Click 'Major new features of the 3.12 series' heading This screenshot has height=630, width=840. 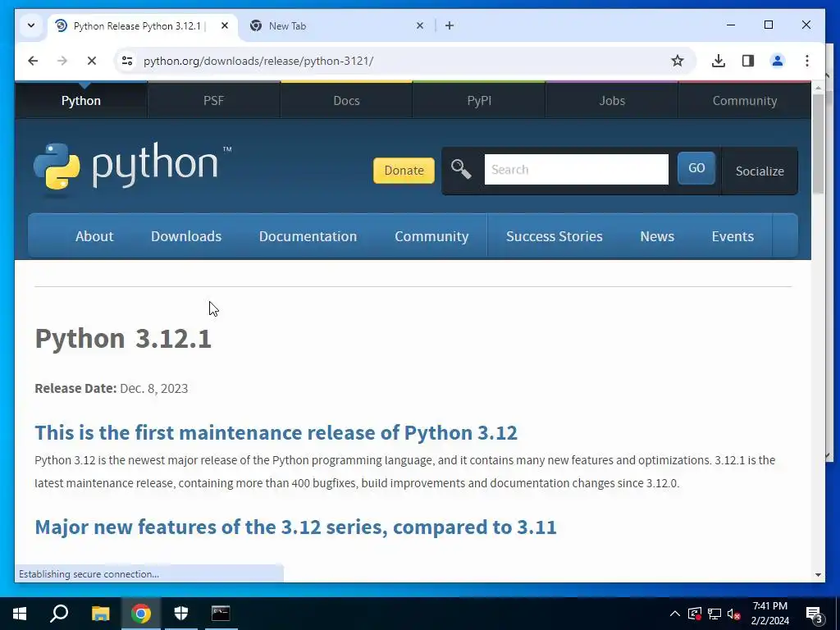(x=295, y=527)
